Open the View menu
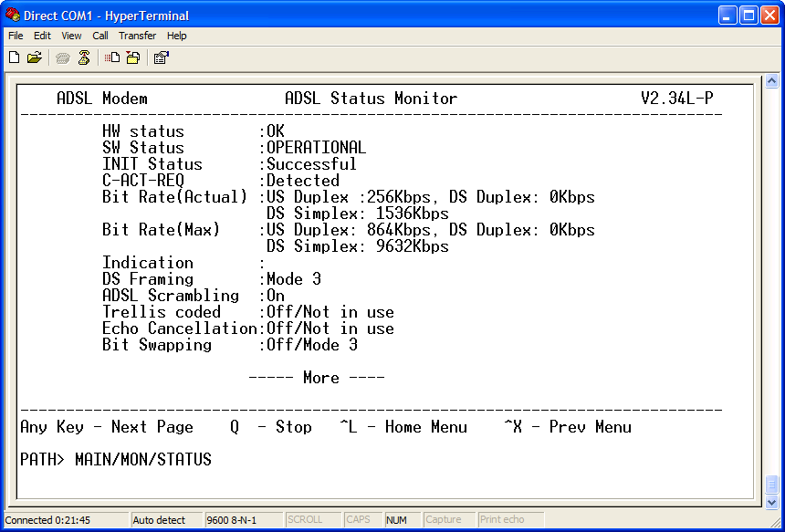The height and width of the screenshot is (532, 785). 71,36
